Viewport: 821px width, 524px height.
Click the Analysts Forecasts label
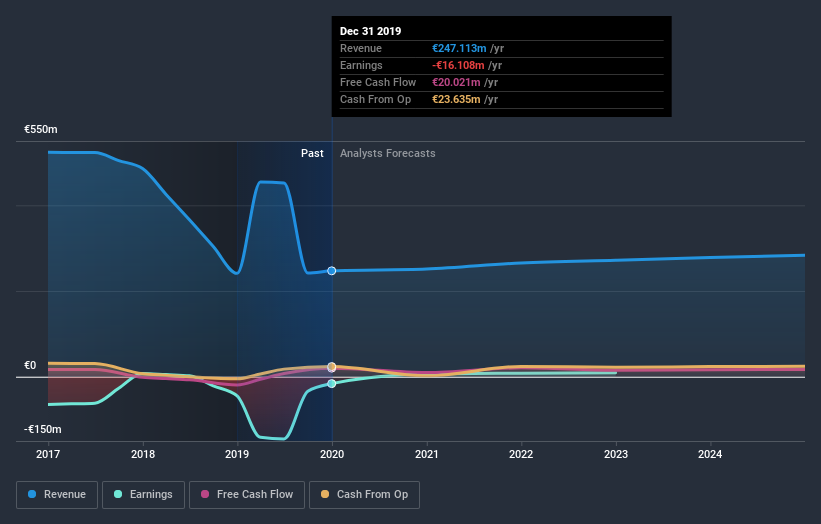[x=387, y=153]
